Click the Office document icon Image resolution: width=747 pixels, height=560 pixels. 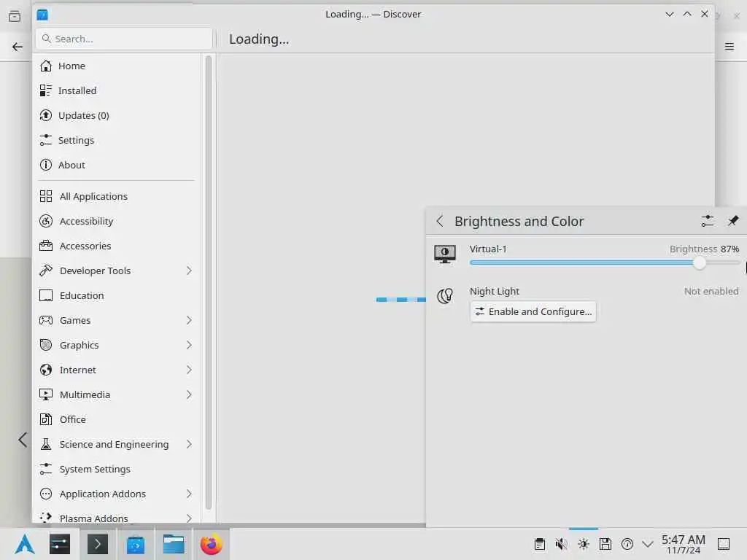tap(46, 419)
